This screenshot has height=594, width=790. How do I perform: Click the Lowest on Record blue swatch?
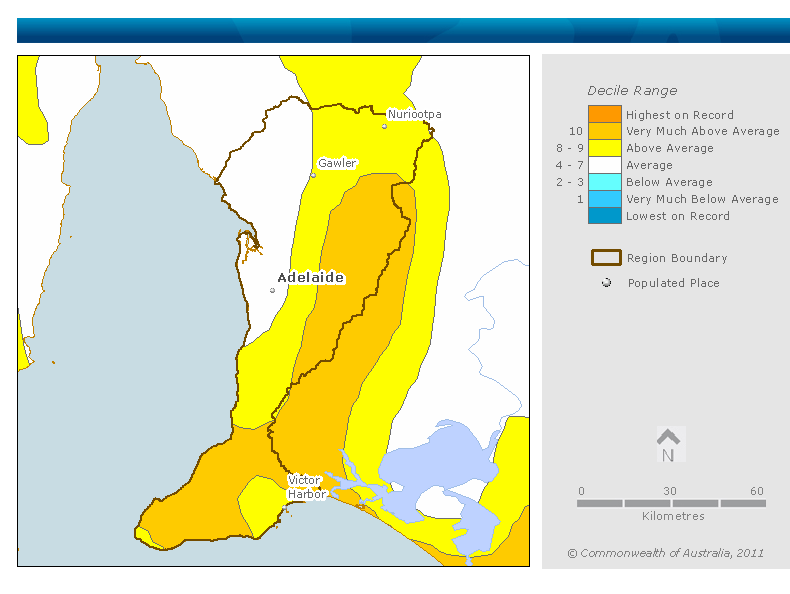click(x=605, y=216)
